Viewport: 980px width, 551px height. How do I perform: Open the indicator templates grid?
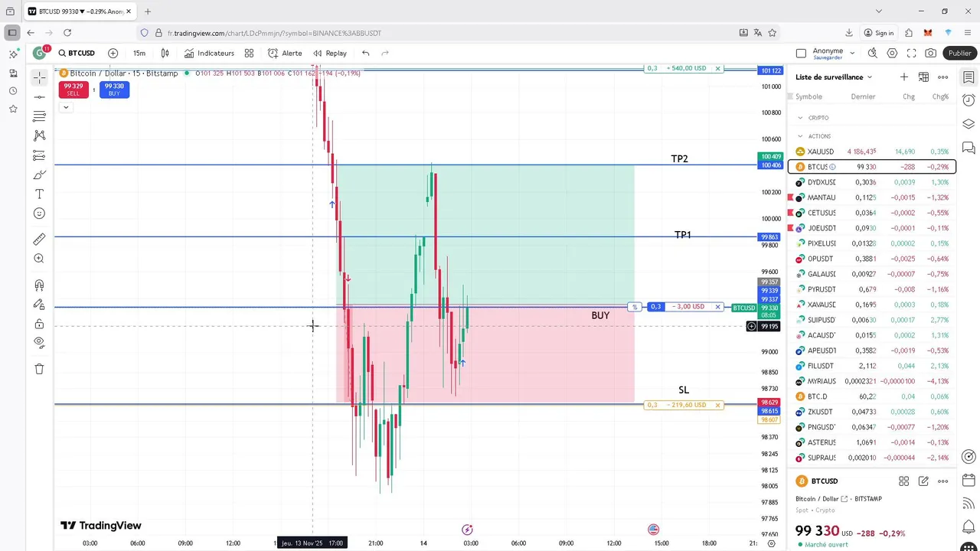[249, 53]
